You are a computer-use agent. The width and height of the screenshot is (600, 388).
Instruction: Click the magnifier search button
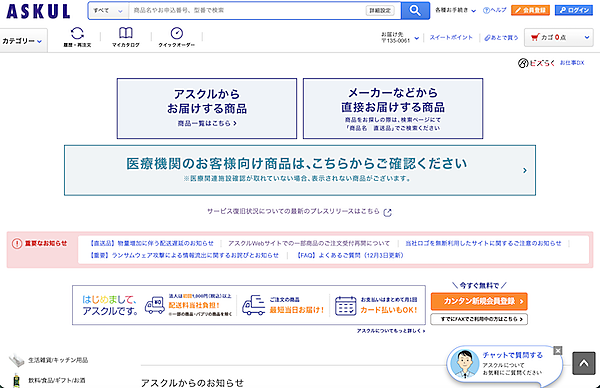pos(415,10)
